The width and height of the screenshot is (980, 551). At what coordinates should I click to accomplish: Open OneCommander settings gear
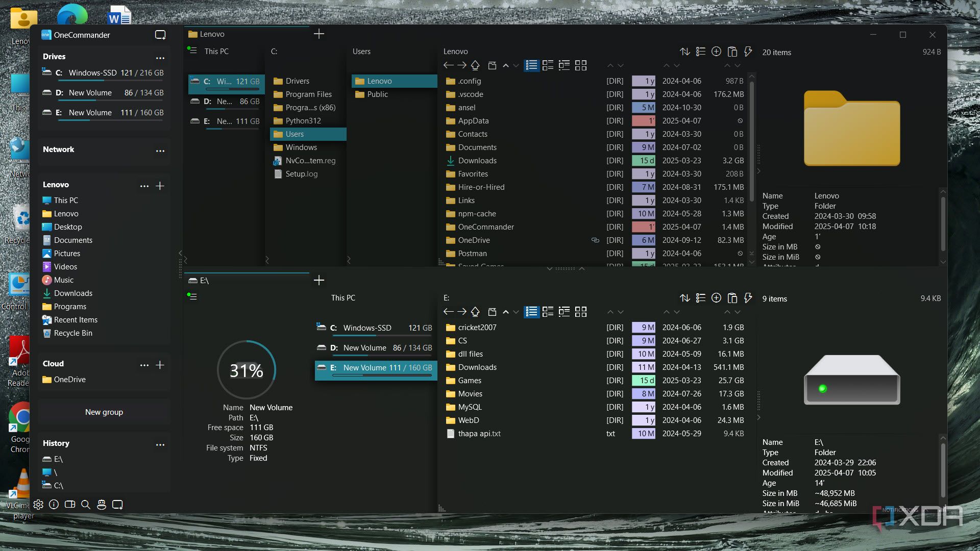[x=38, y=505]
